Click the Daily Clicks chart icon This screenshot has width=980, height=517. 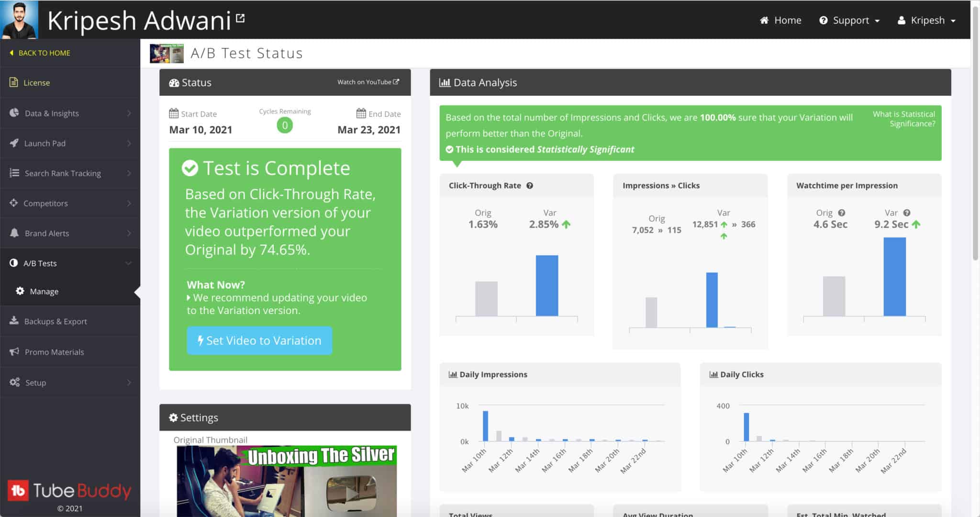[713, 374]
